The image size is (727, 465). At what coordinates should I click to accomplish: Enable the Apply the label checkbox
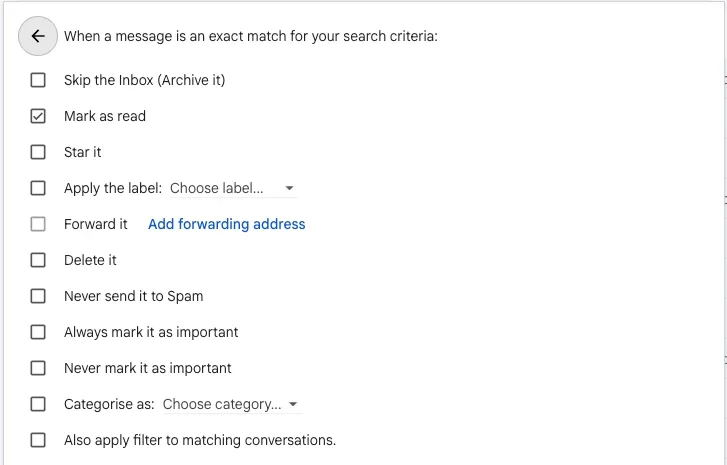pyautogui.click(x=38, y=188)
